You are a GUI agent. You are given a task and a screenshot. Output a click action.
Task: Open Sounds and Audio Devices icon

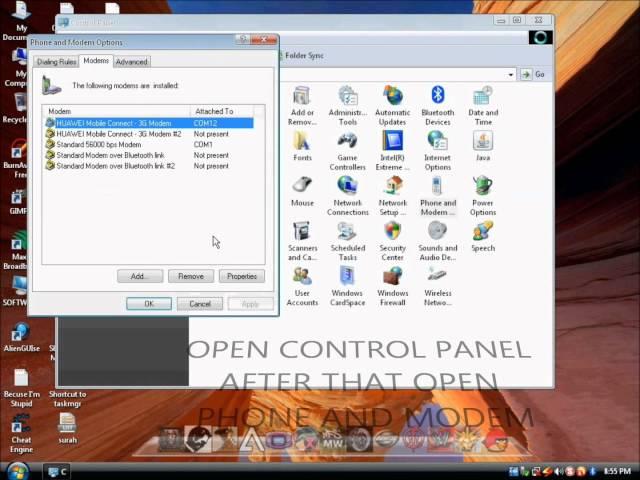tap(438, 241)
